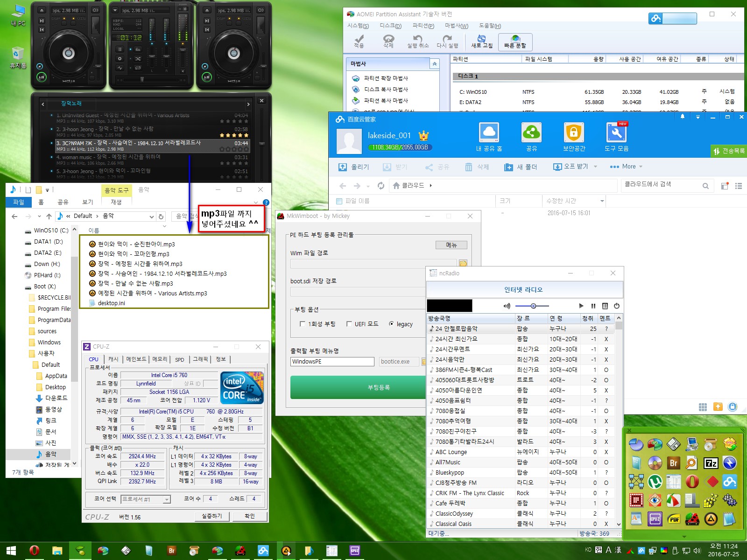Open the 수정한 시간 column dropdown
The height and width of the screenshot is (560, 747).
[x=602, y=201]
